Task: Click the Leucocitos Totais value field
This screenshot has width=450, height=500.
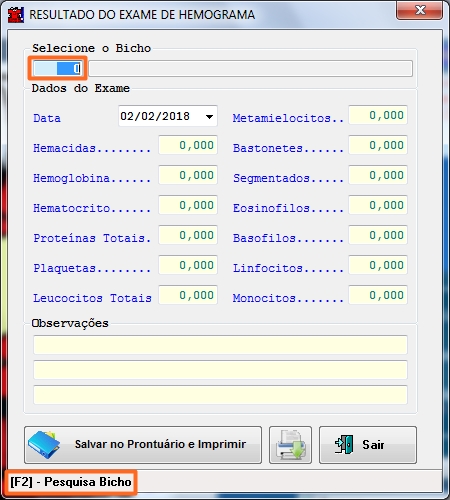Action: coord(188,295)
